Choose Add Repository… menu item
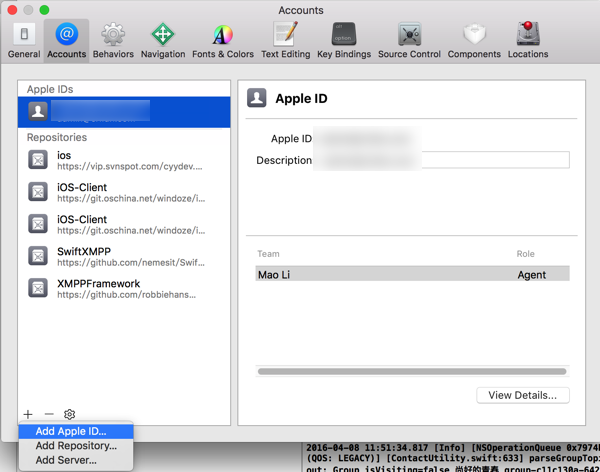The width and height of the screenshot is (600, 472). pyautogui.click(x=76, y=446)
